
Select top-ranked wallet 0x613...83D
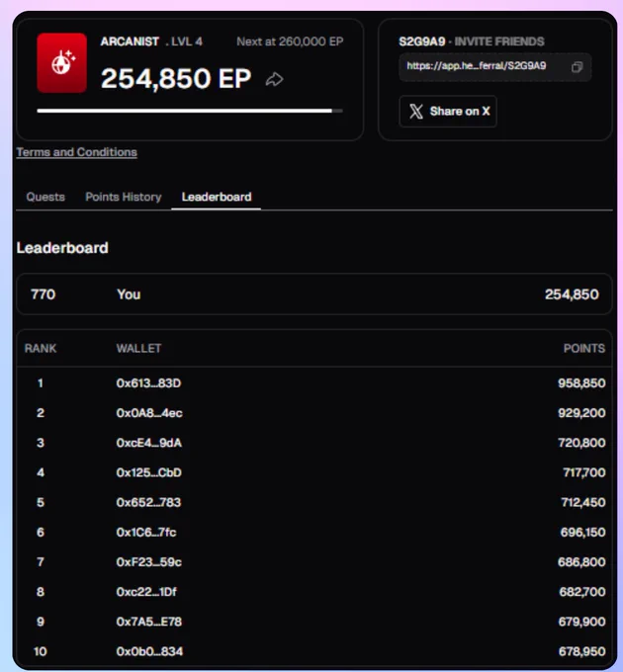148,382
